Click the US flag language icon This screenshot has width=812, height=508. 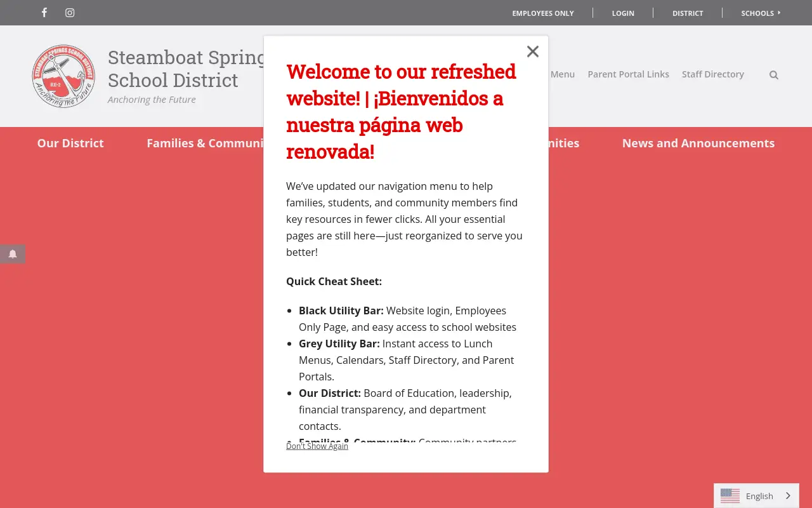730,496
